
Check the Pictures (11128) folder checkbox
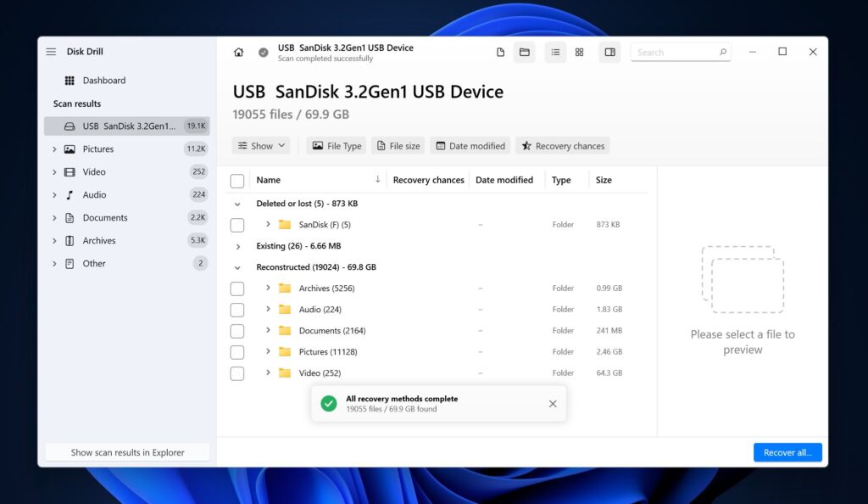point(237,351)
